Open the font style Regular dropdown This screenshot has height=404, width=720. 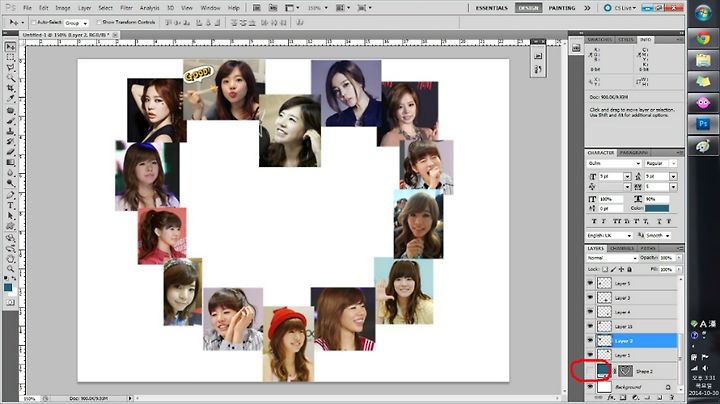pos(661,163)
